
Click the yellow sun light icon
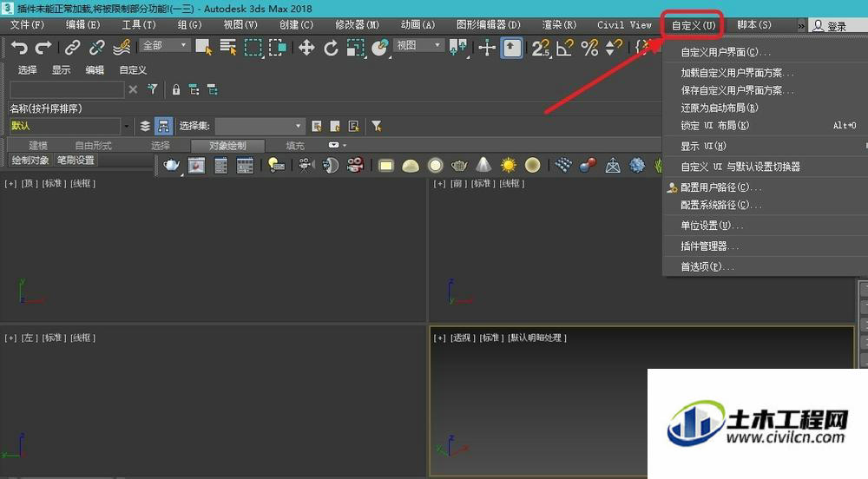tap(508, 165)
